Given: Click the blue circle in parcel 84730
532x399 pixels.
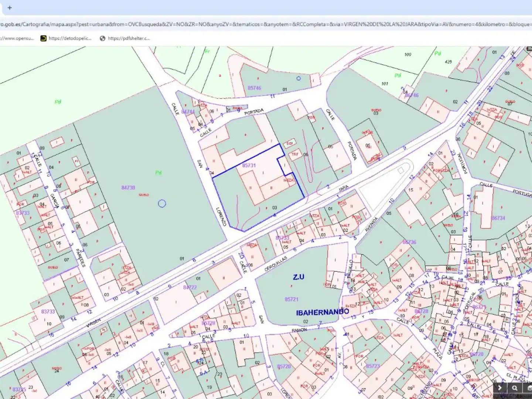Looking at the screenshot, I should pyautogui.click(x=162, y=204).
